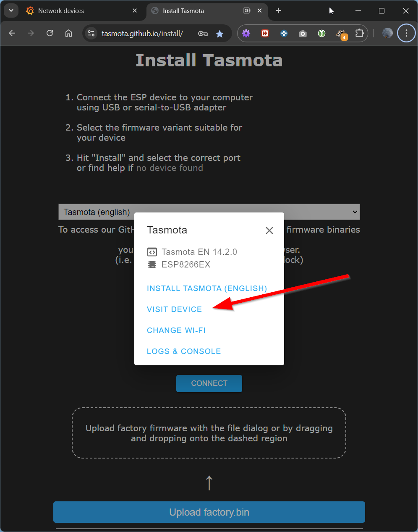This screenshot has width=418, height=532.
Task: Open the tab search chevron
Action: point(11,10)
